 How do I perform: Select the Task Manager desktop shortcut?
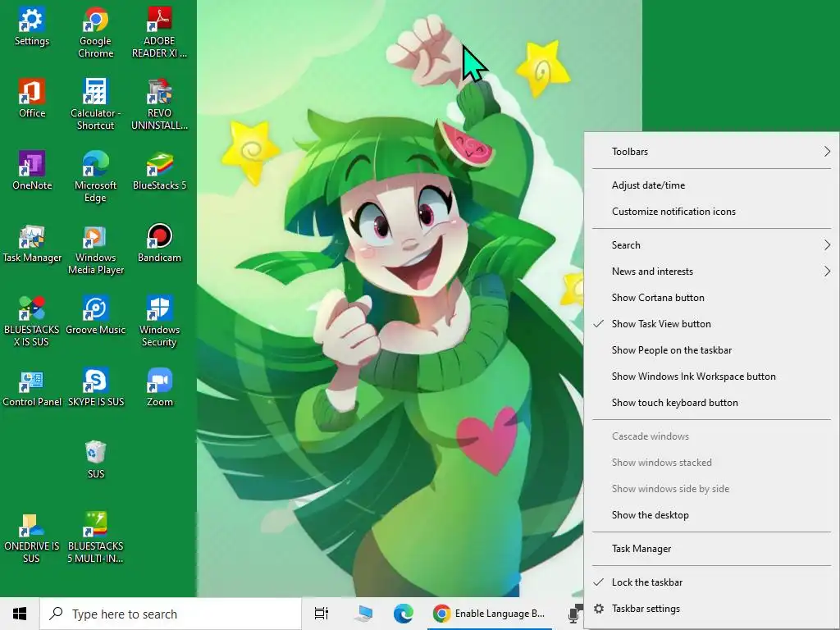coord(32,244)
